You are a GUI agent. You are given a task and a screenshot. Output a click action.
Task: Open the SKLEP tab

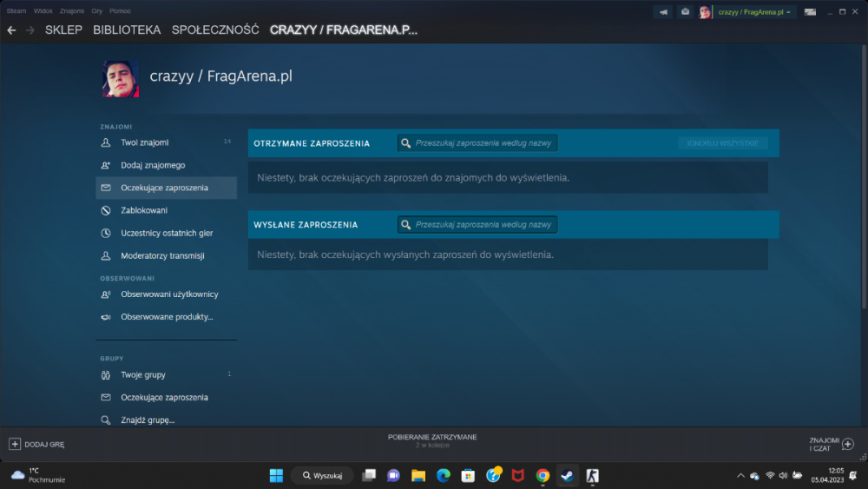(x=63, y=30)
